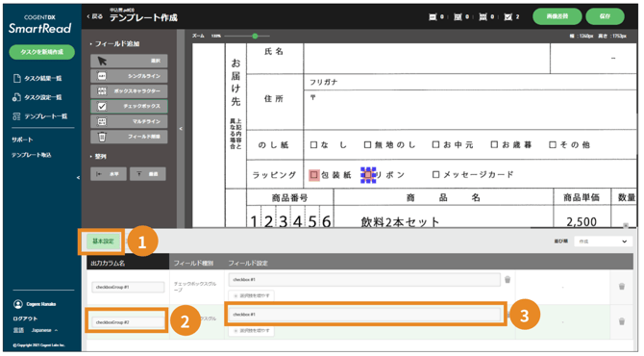Edit the checkboxGroup #1 column name field

(128, 287)
